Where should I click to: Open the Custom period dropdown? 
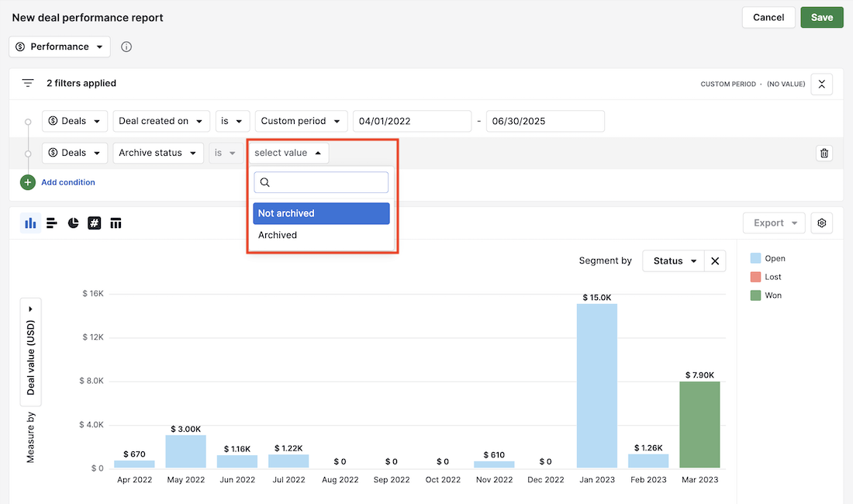pyautogui.click(x=301, y=121)
